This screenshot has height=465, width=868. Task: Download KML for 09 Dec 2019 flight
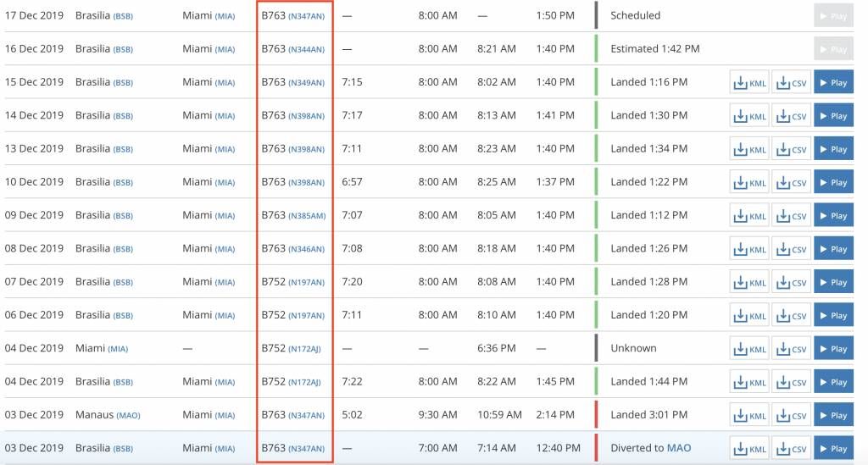[x=749, y=215]
